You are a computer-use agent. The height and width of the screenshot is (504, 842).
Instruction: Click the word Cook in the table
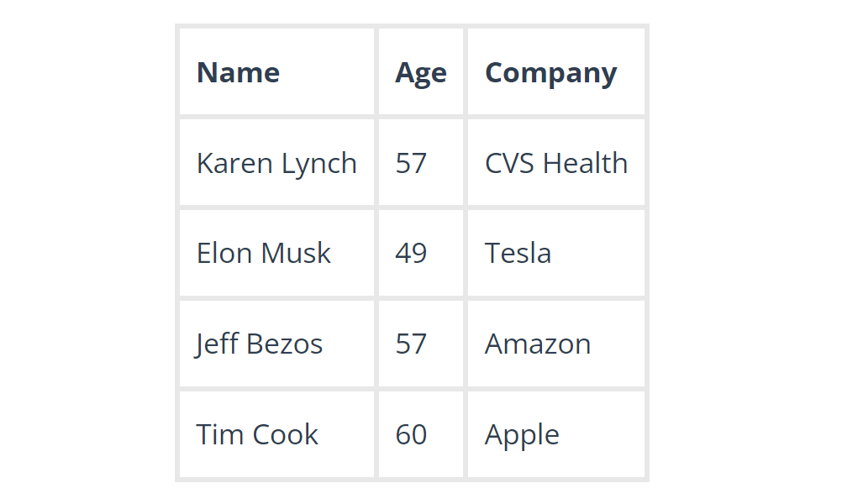[x=285, y=435]
